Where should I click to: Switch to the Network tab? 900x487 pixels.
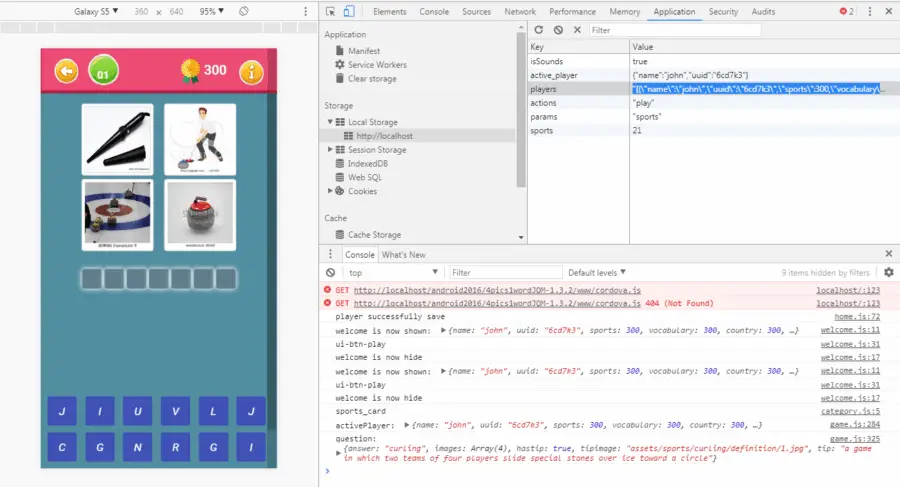click(x=520, y=12)
